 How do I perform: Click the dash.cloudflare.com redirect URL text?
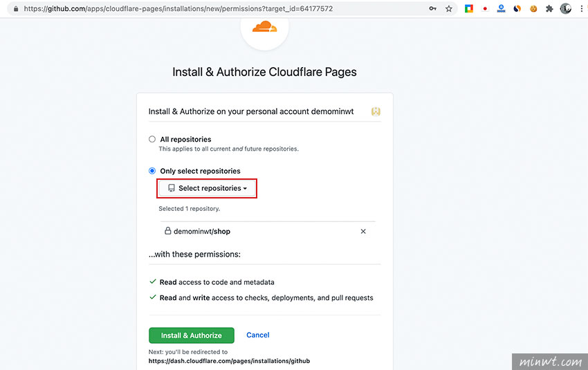point(229,361)
